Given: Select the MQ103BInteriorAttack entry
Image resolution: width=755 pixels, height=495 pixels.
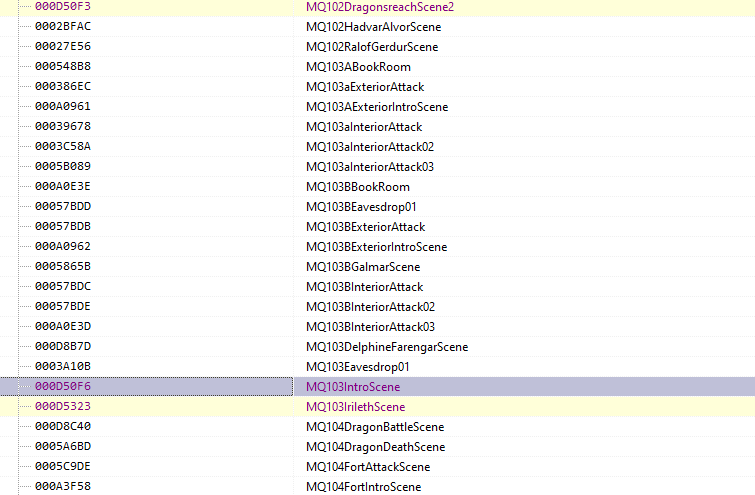Looking at the screenshot, I should point(364,287).
